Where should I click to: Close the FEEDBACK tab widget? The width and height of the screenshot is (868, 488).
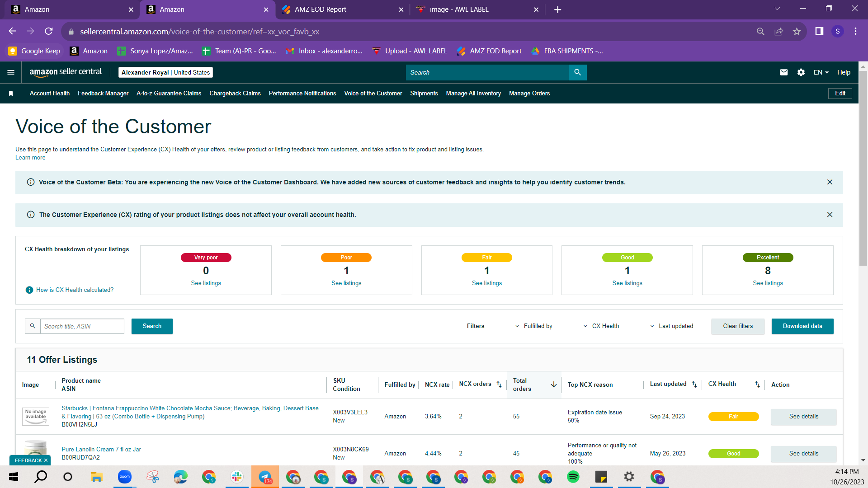46,460
